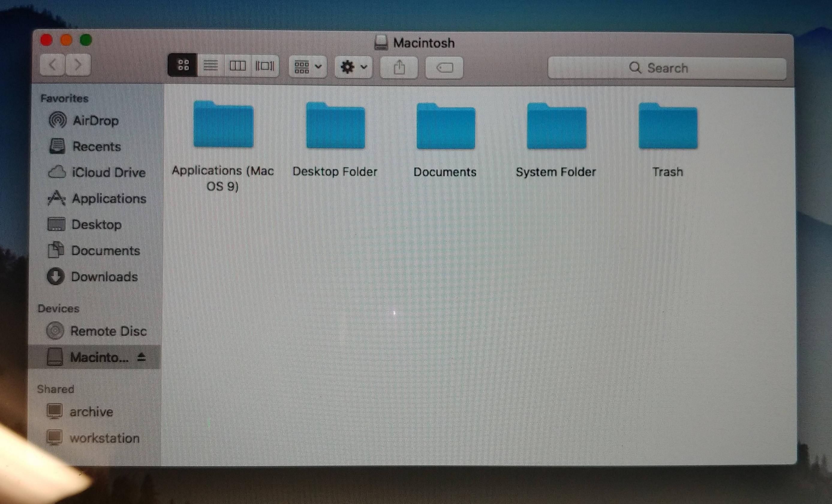Click the "System Folder" name text
The height and width of the screenshot is (504, 832).
[x=556, y=172]
